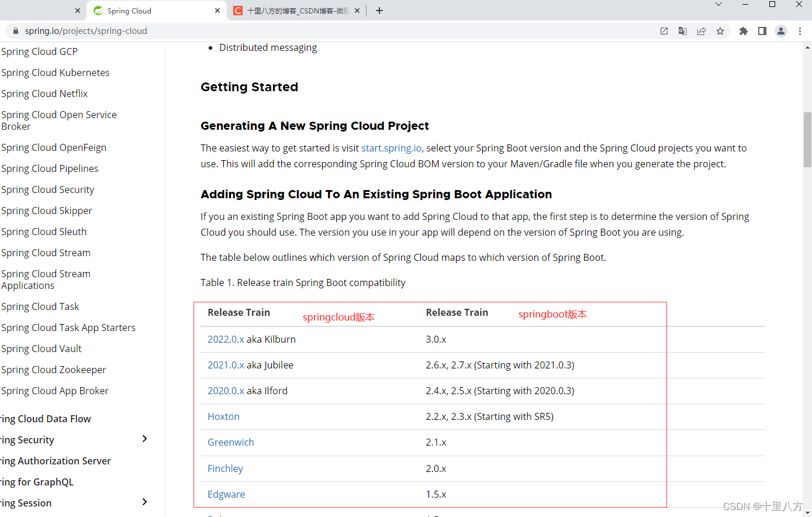Open Chrome three-dot menu
This screenshot has width=812, height=517.
tap(800, 31)
